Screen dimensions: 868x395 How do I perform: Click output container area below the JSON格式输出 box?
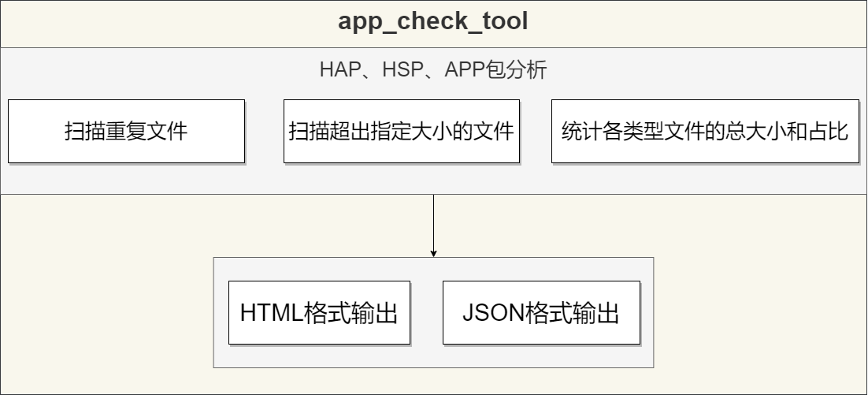click(x=541, y=356)
